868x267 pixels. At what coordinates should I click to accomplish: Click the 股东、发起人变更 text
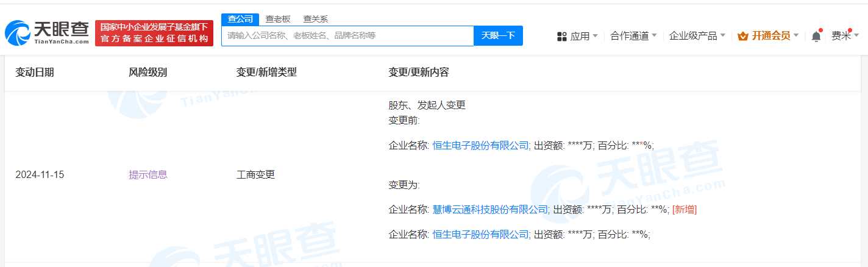click(x=427, y=105)
